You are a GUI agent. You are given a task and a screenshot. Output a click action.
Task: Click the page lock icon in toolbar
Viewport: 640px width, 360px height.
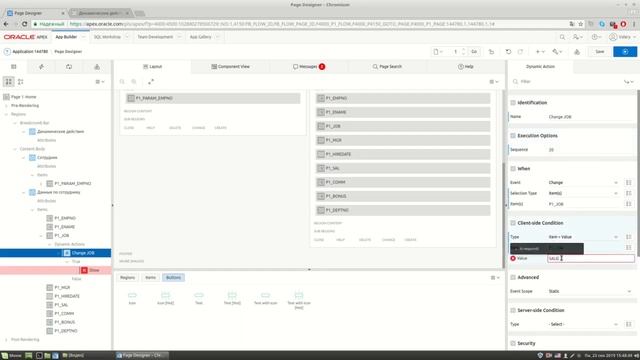point(491,51)
